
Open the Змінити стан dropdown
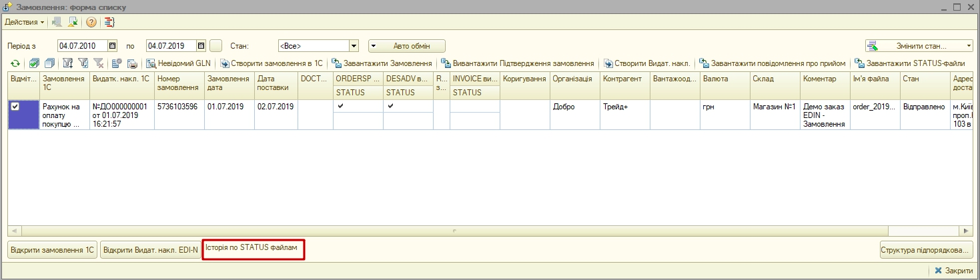click(x=919, y=46)
